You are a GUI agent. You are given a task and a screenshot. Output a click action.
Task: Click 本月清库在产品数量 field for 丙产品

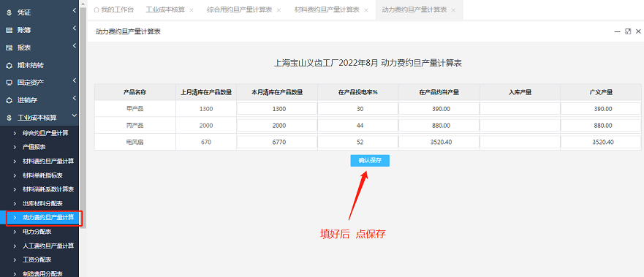(x=277, y=126)
